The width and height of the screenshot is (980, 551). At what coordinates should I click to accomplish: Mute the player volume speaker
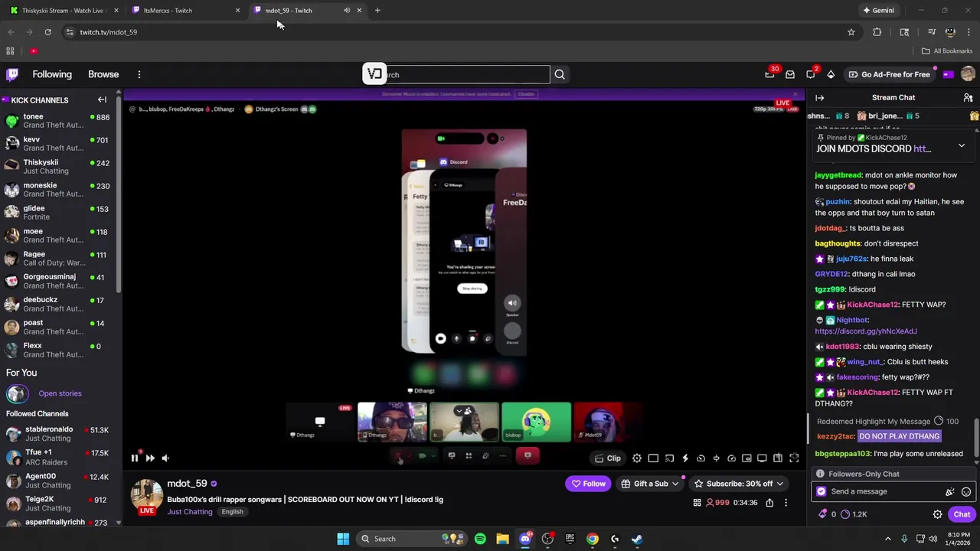[x=165, y=458]
